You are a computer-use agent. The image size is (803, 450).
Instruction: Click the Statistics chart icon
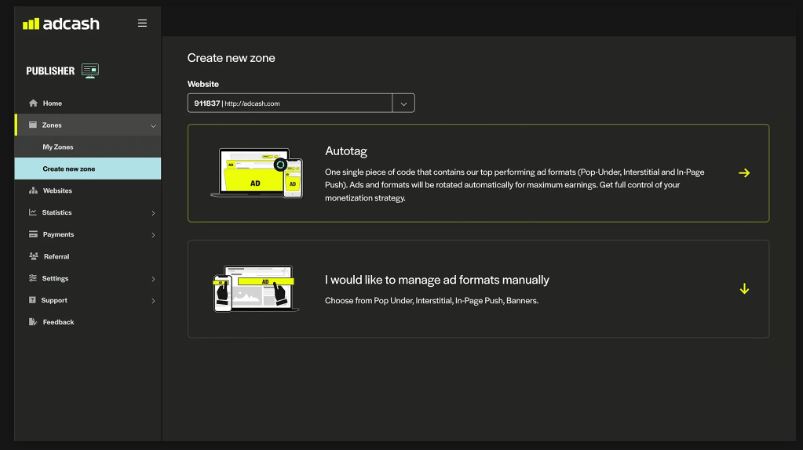tap(33, 213)
